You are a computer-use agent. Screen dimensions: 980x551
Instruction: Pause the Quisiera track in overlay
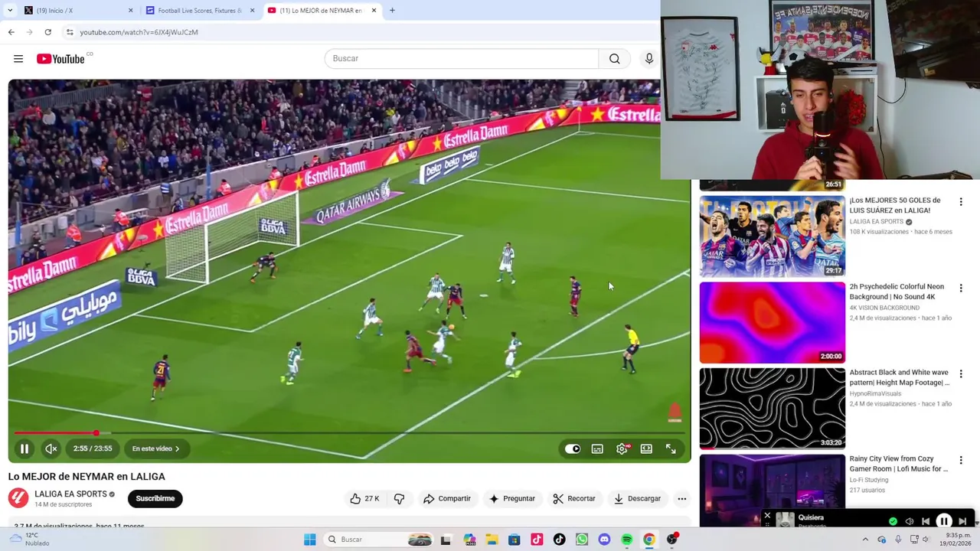(x=944, y=521)
